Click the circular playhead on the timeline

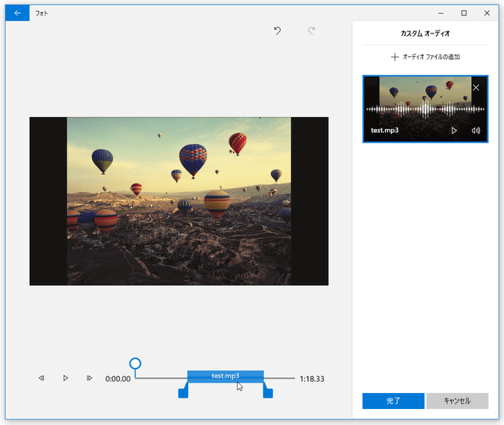click(135, 364)
